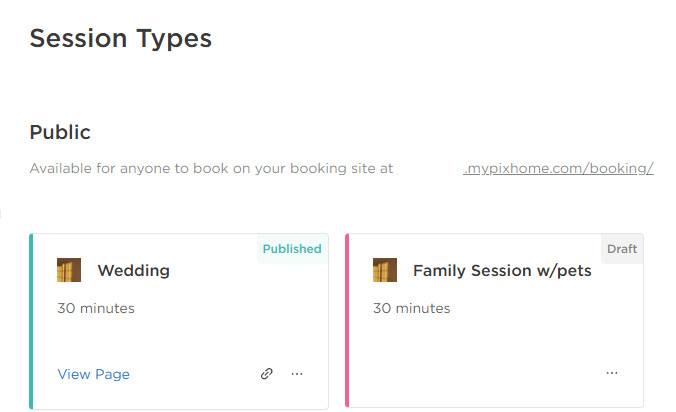Viewport: 676px width, 412px height.
Task: Select the Family Session w/pets title
Action: [502, 271]
